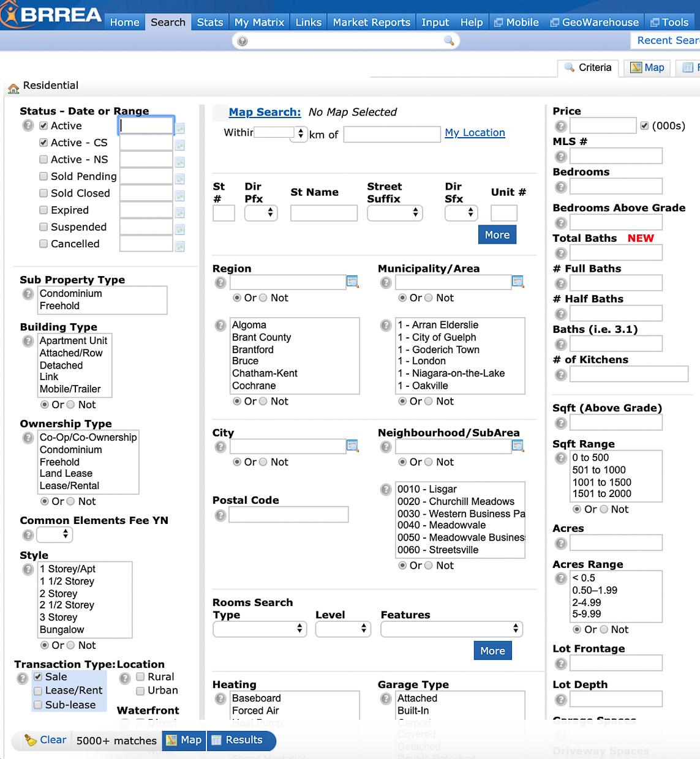
Task: Open calendar picker for Expired row
Action: pos(180,213)
